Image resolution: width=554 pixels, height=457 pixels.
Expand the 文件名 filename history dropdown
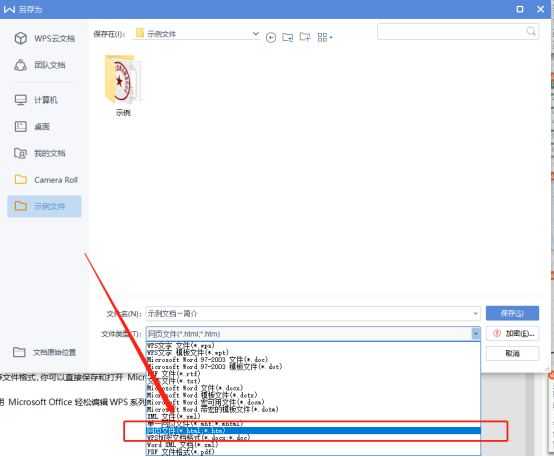click(x=476, y=314)
